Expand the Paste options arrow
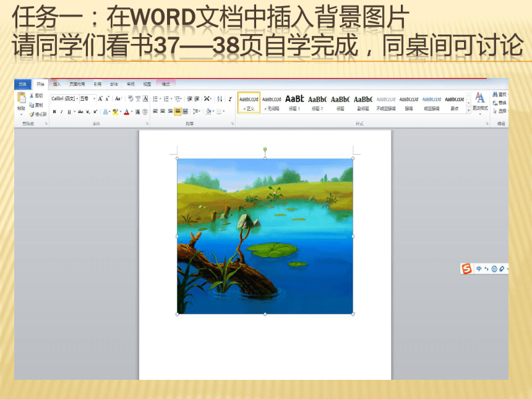This screenshot has width=532, height=399. [22, 114]
